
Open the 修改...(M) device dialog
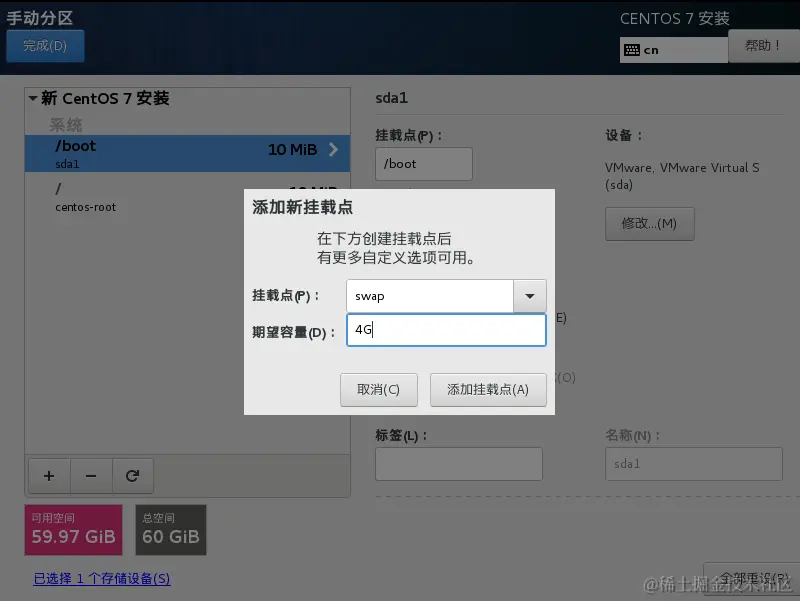tap(649, 223)
